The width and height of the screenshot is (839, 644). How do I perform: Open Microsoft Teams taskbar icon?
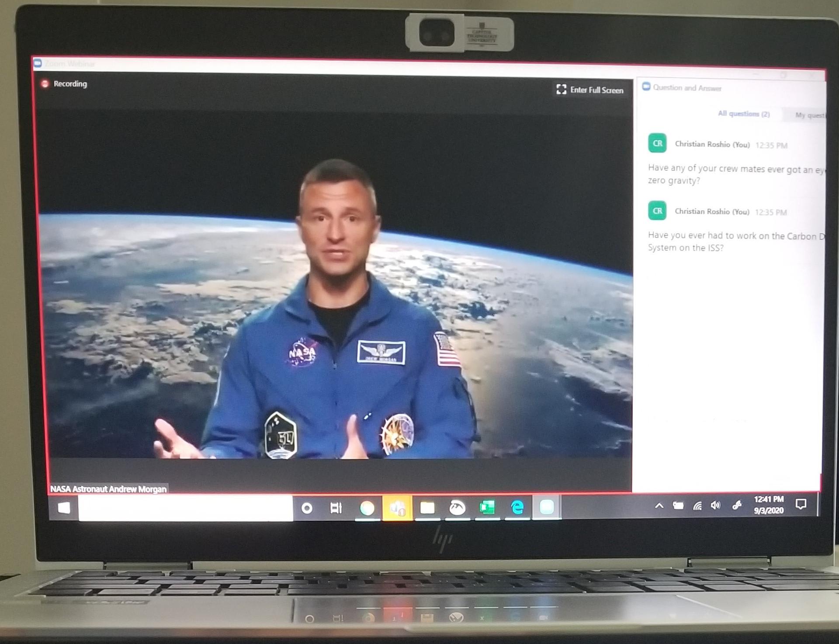click(x=397, y=508)
